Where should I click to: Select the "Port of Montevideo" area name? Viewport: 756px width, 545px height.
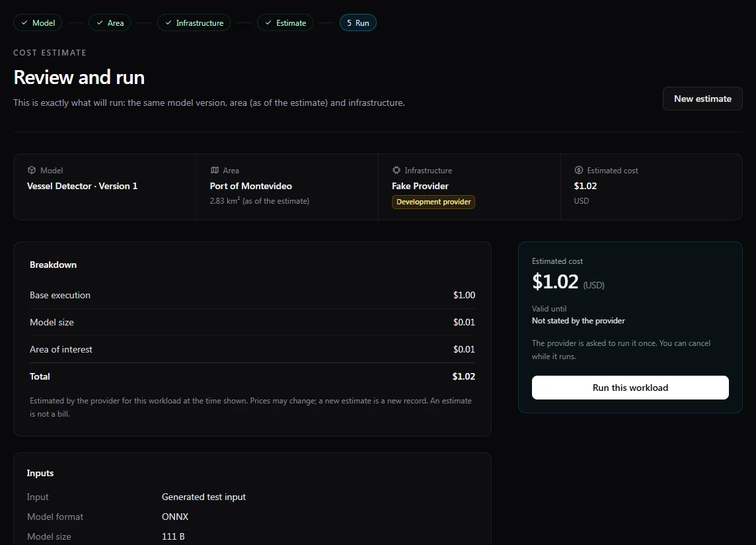[250, 186]
